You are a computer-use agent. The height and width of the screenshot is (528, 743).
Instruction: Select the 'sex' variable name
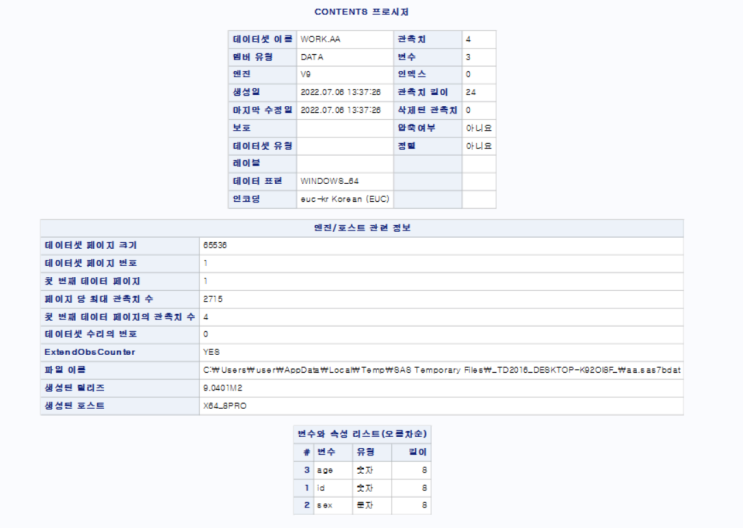tap(325, 505)
